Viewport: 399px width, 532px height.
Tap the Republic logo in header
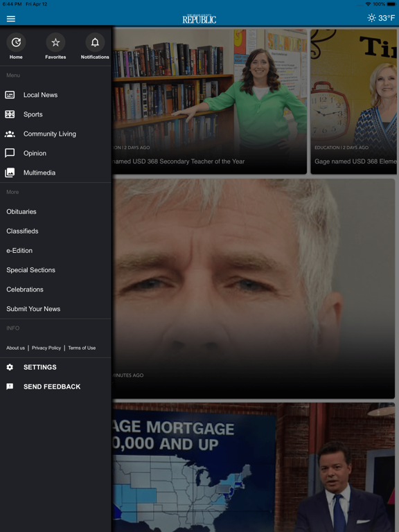pyautogui.click(x=199, y=19)
